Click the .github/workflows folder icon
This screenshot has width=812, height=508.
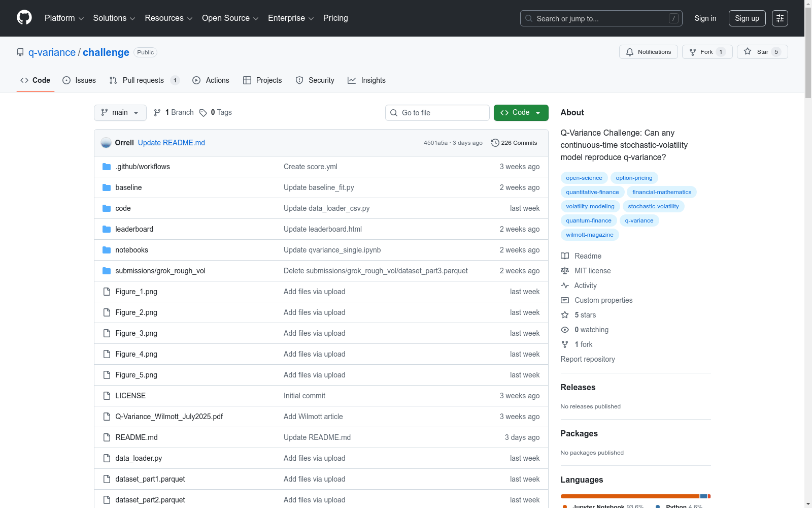(x=107, y=167)
